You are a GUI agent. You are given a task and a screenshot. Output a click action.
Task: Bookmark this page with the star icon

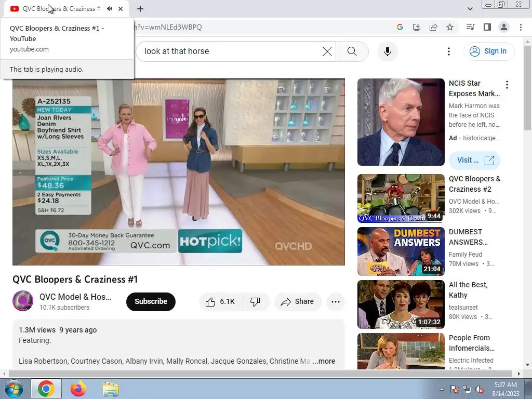point(450,27)
